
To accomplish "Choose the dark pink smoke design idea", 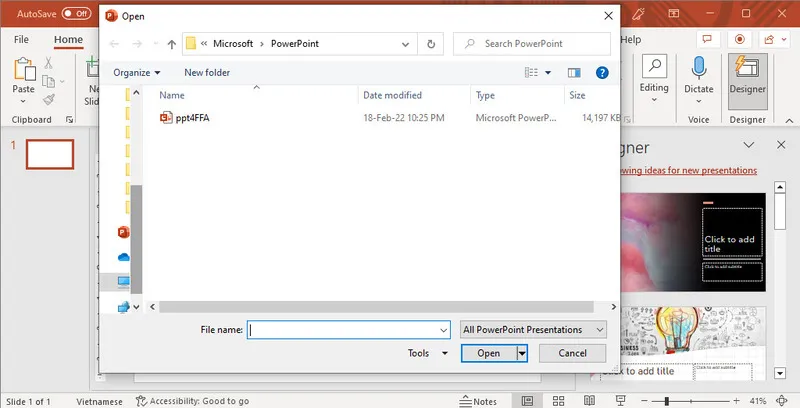I will point(693,242).
